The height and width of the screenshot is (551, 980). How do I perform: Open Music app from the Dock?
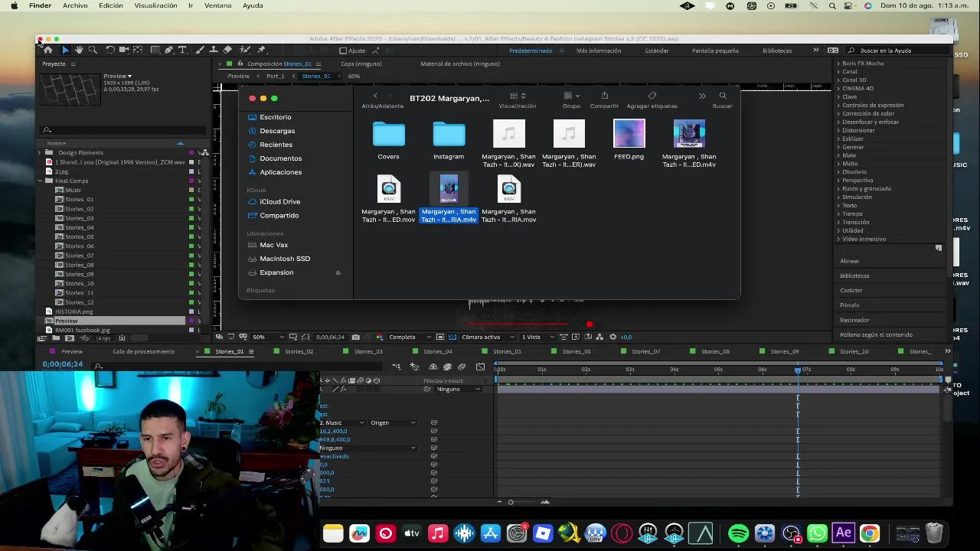point(438,533)
